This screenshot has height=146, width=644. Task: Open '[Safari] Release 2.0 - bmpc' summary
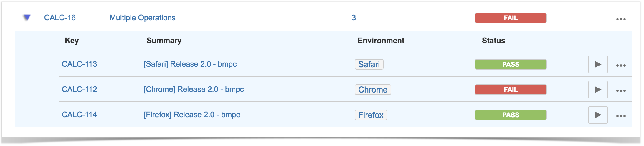click(190, 64)
